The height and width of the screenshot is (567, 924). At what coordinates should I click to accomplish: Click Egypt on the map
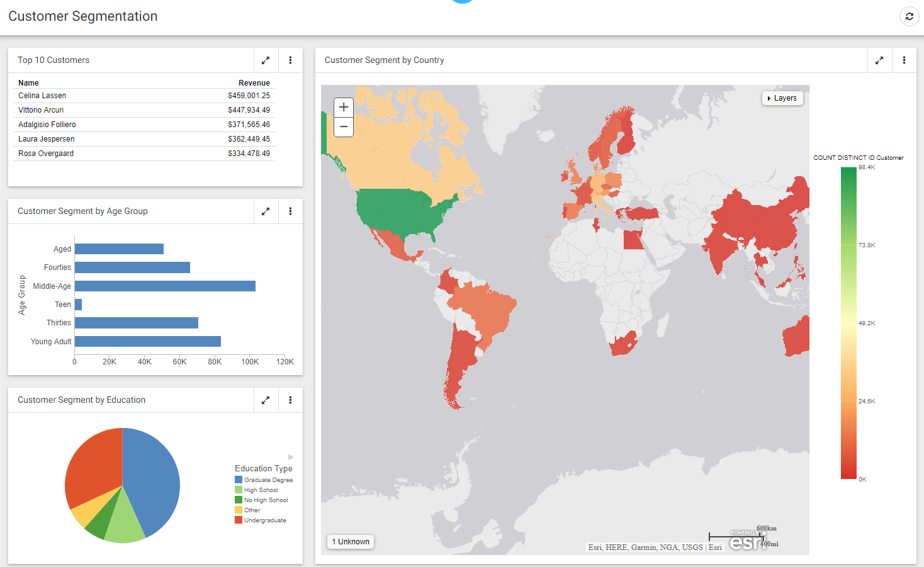pos(633,240)
